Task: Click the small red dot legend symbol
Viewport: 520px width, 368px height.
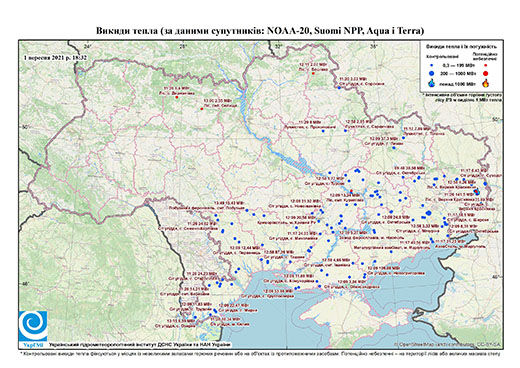Action: point(485,66)
